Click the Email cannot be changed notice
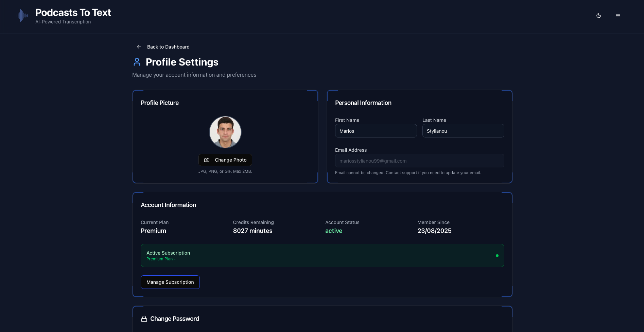Screen dimensions: 644x332 408,173
